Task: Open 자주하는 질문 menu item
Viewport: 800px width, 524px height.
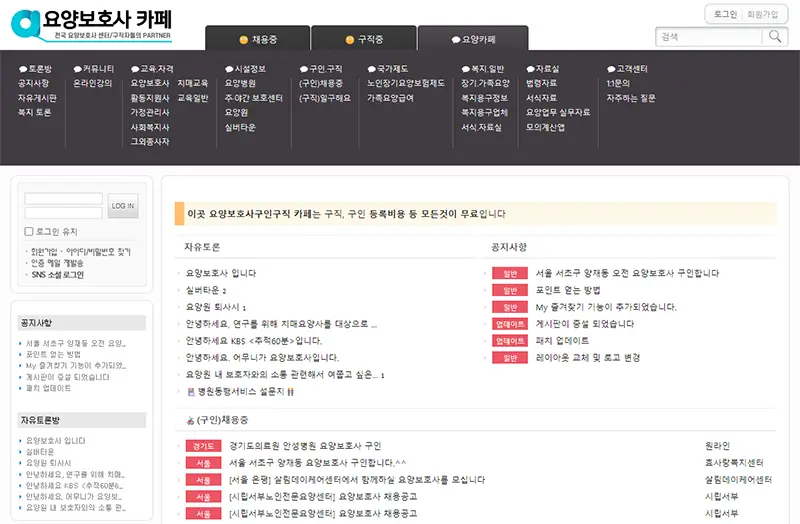Action: (631, 98)
